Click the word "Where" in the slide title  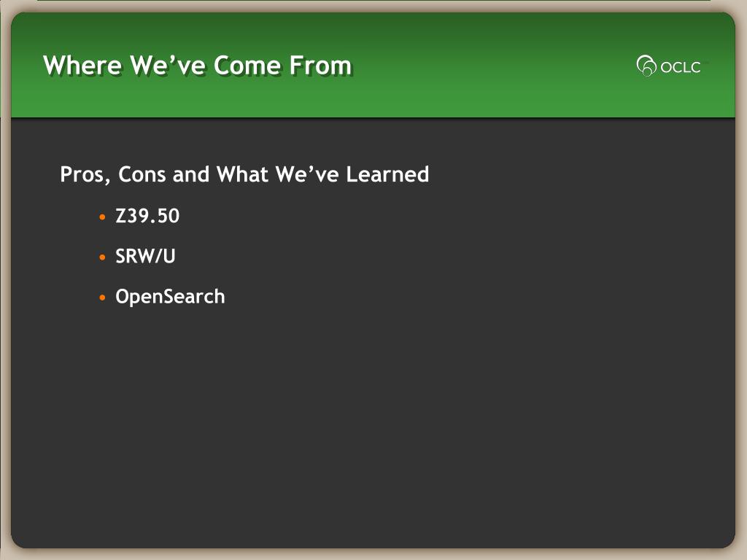(82, 65)
